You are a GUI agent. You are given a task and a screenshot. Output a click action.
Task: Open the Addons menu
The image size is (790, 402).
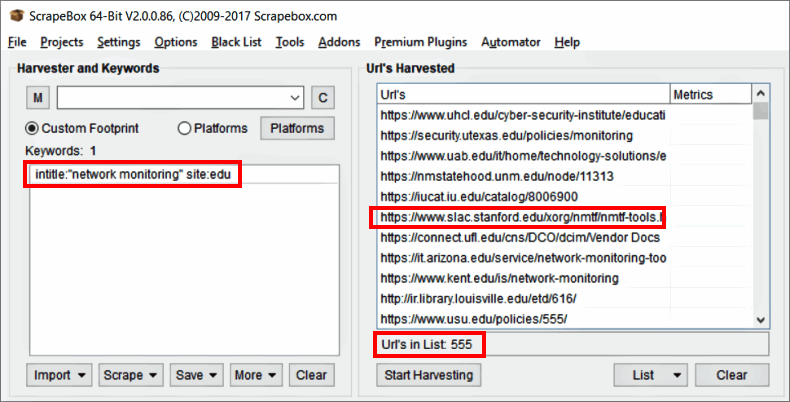click(339, 42)
